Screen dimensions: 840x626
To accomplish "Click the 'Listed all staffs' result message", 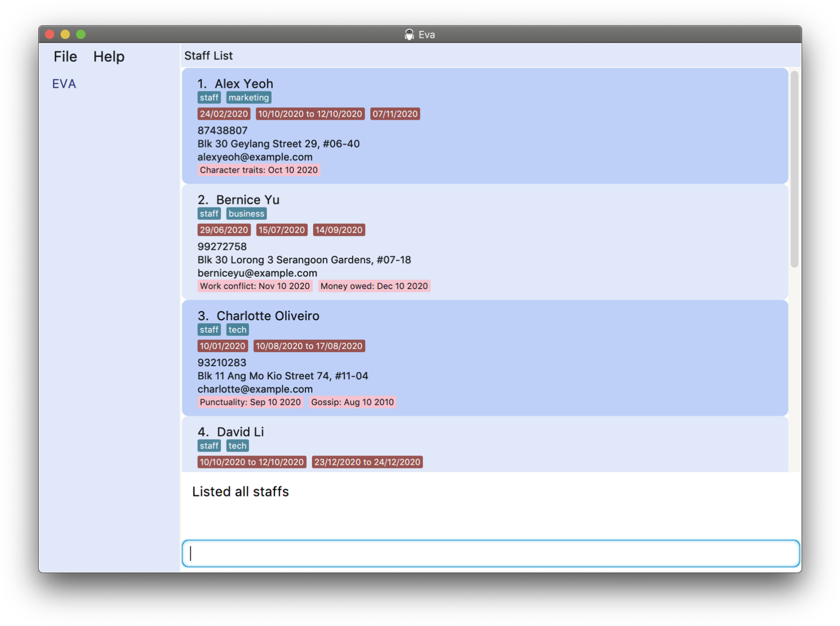I will (x=240, y=492).
